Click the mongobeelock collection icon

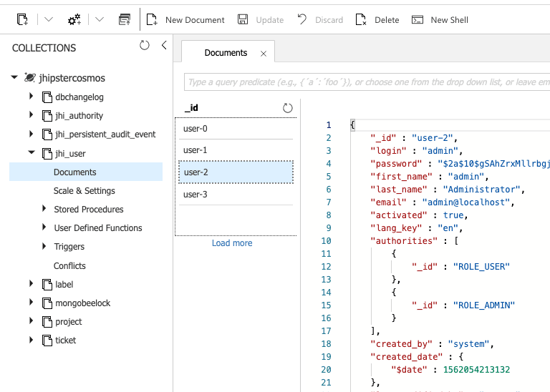click(47, 303)
